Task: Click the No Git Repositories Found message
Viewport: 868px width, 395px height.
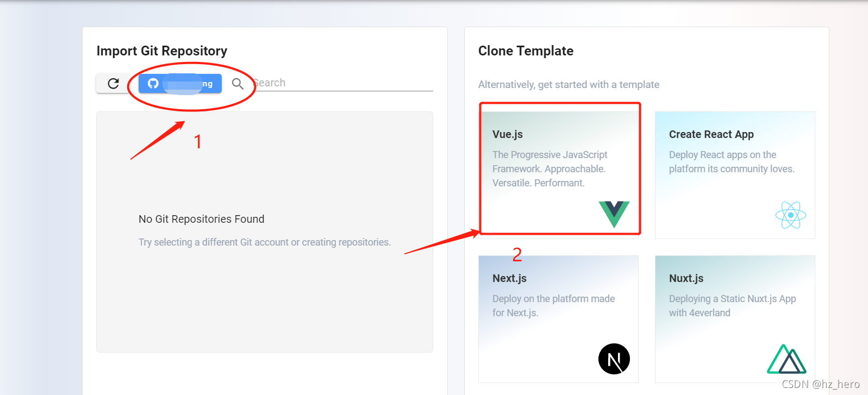Action: 202,219
